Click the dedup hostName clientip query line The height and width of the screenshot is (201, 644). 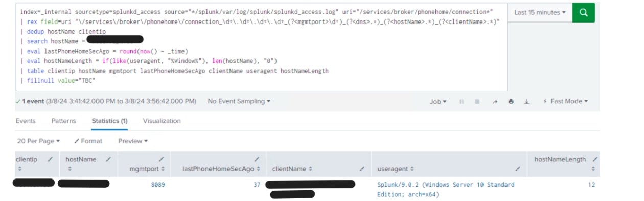click(63, 31)
